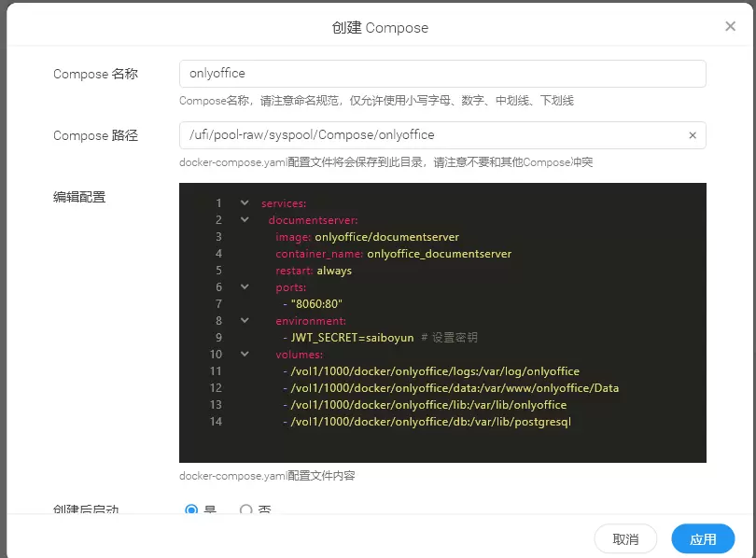Image resolution: width=756 pixels, height=558 pixels.
Task: Place cursor on the "8060:80" port mapping
Action: point(317,304)
